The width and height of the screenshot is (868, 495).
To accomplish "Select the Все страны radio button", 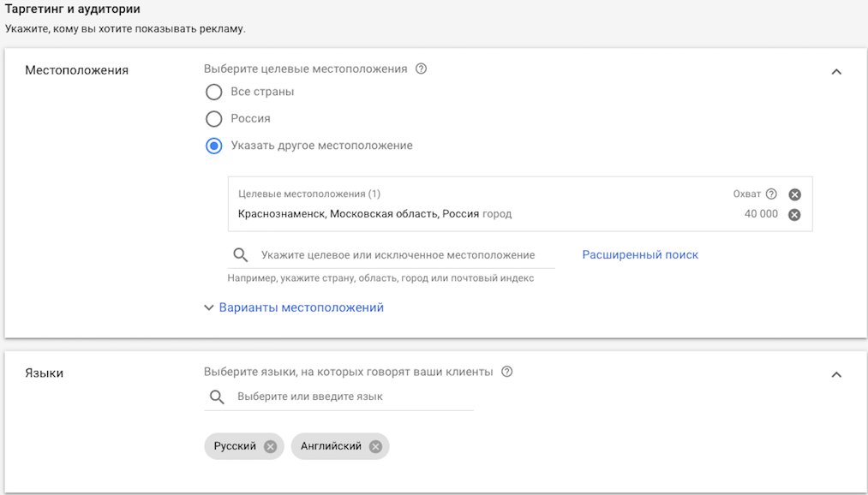I will coord(214,92).
